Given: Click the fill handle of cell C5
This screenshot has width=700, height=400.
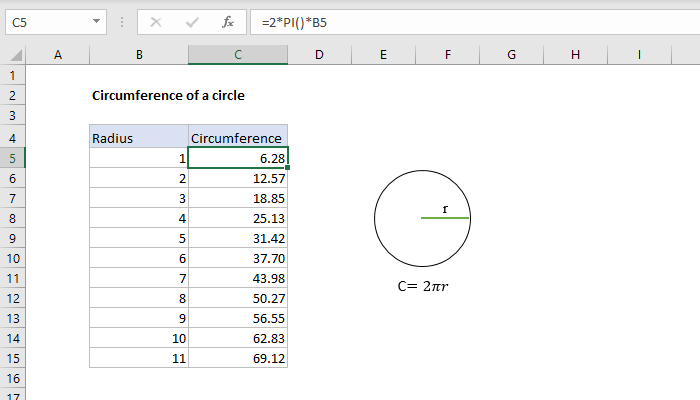Looking at the screenshot, I should click(288, 167).
